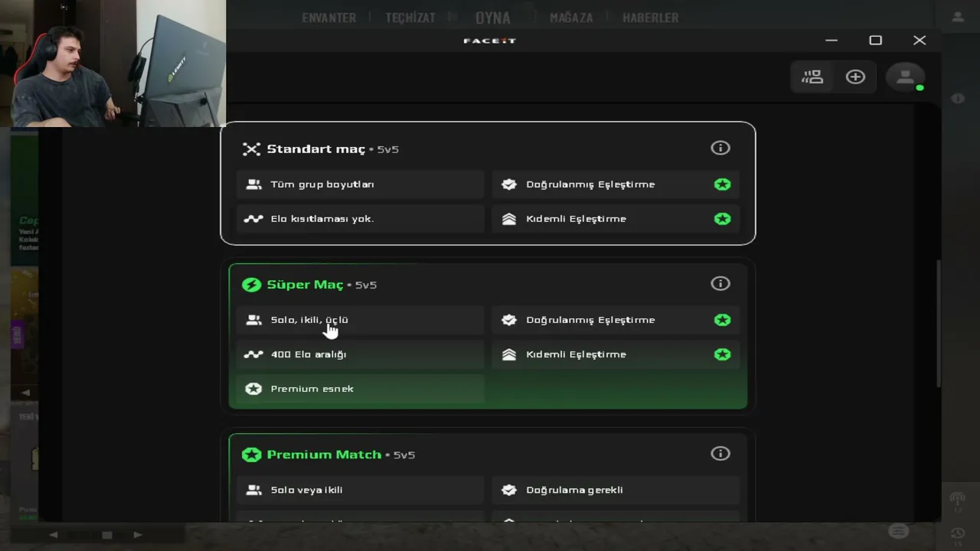Open the MAĞAZA tab in the game menu
Viewport: 980px width, 551px height.
coord(571,18)
